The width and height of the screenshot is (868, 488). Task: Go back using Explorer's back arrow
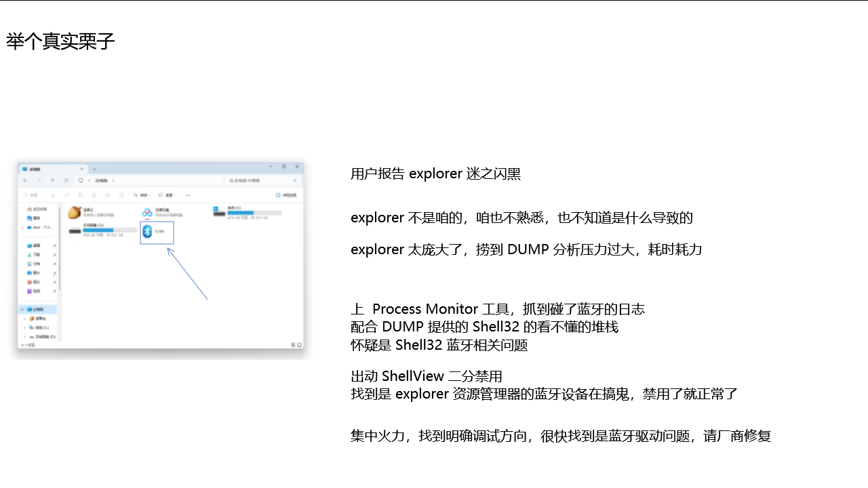point(25,180)
